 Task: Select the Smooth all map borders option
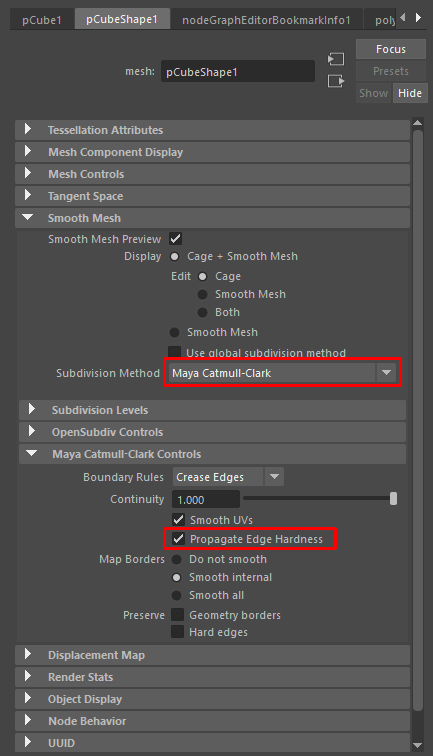pos(176,595)
